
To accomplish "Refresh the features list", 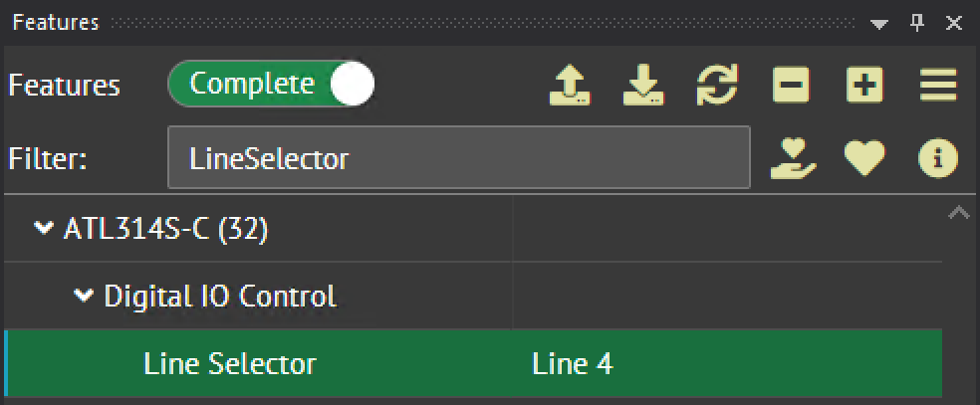I will [717, 86].
